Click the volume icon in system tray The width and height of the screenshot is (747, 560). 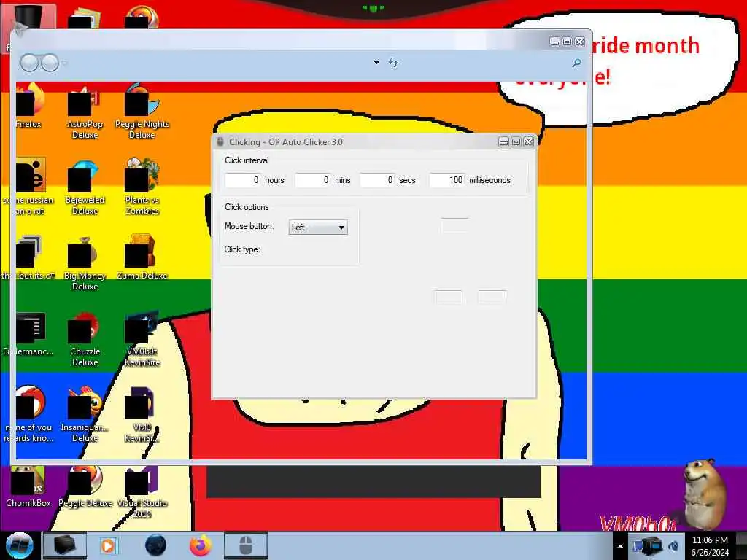[673, 546]
